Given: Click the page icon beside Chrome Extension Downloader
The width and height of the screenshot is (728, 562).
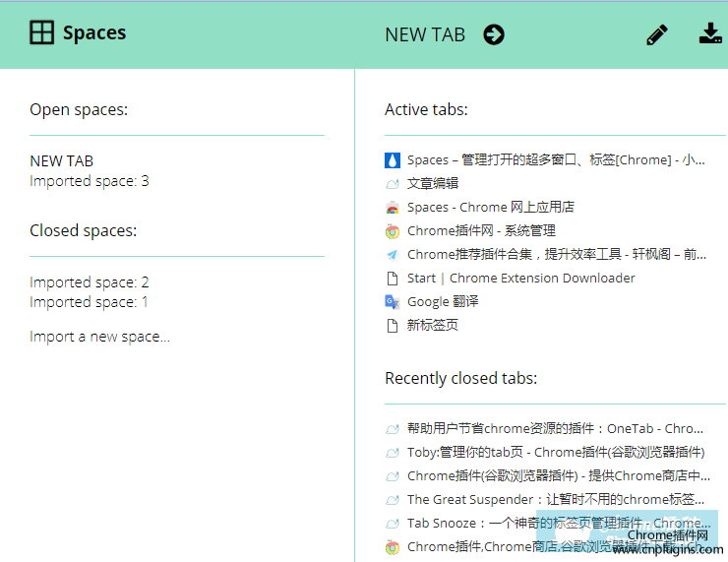Looking at the screenshot, I should [393, 279].
